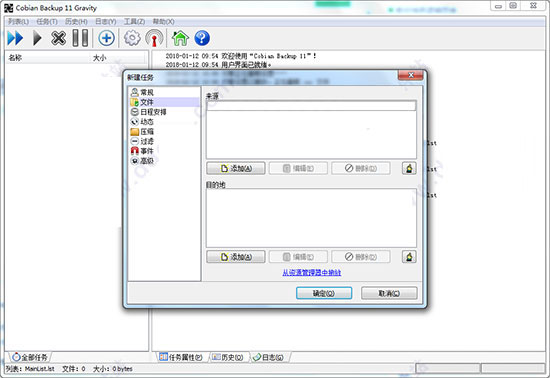Run selected task with play icon
The image size is (550, 378).
click(x=37, y=38)
